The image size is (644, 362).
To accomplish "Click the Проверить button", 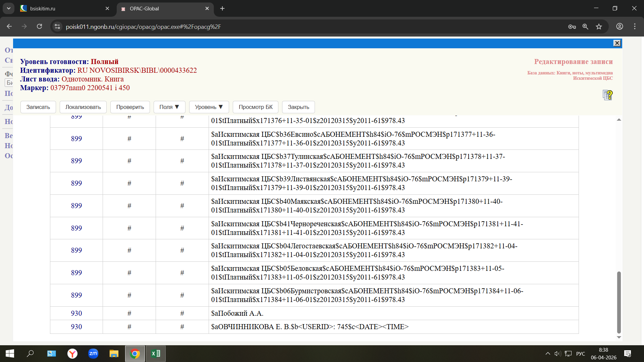I will point(130,107).
